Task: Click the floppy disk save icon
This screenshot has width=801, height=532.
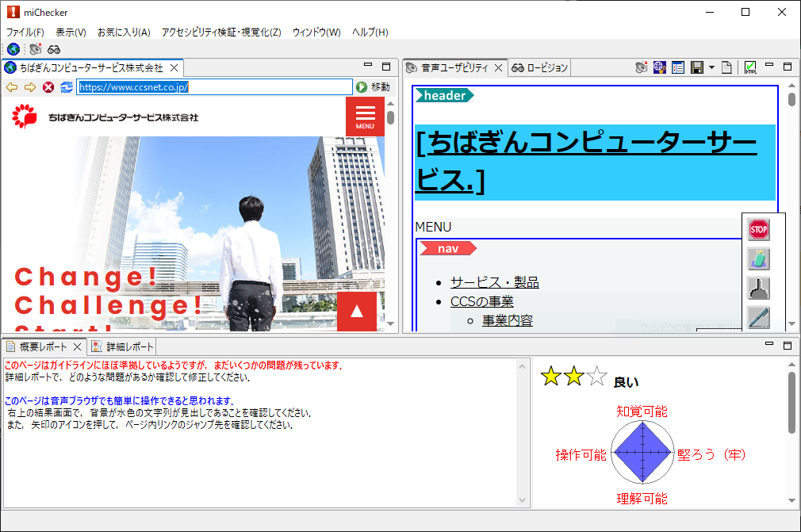Action: click(x=697, y=67)
